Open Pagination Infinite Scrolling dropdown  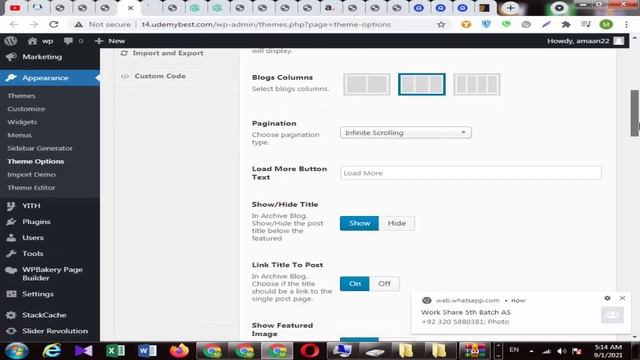(406, 133)
